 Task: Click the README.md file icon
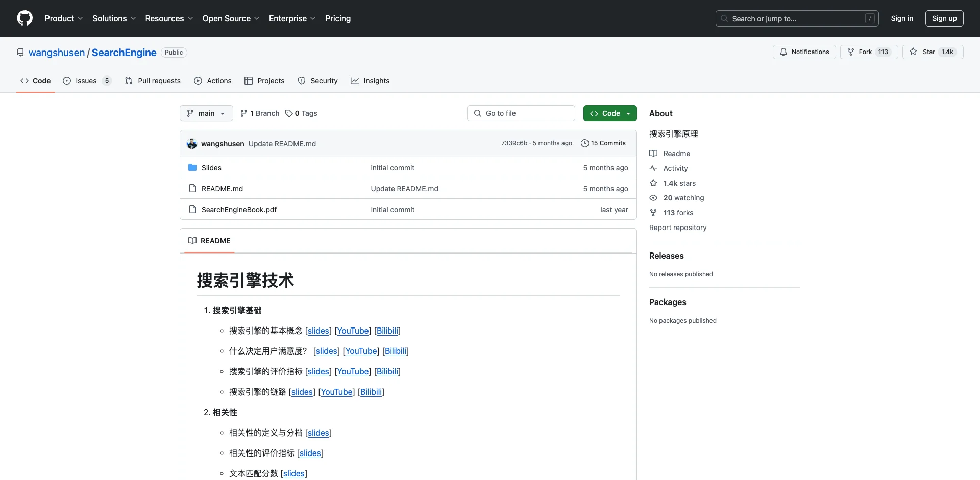192,188
